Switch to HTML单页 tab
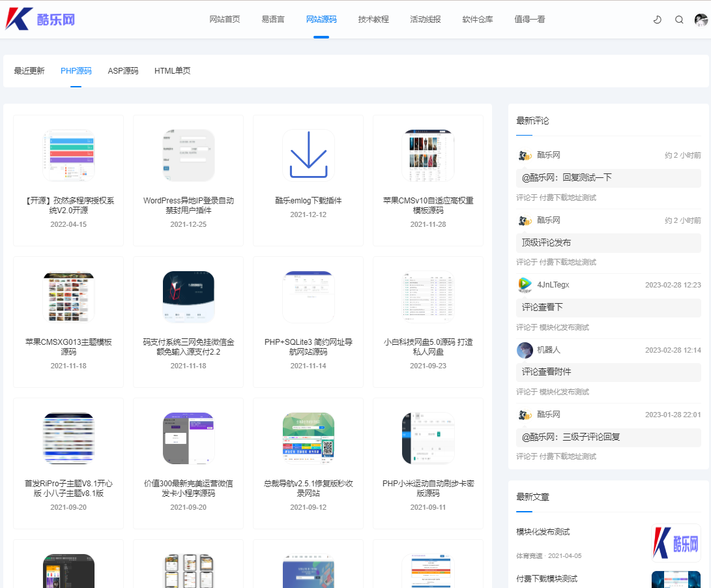The height and width of the screenshot is (588, 711). coord(172,71)
